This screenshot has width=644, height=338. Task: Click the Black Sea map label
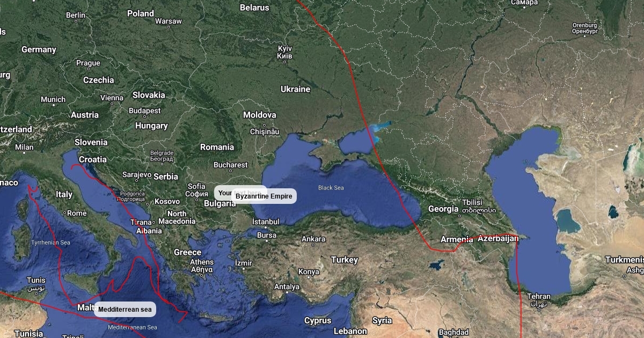click(x=331, y=188)
